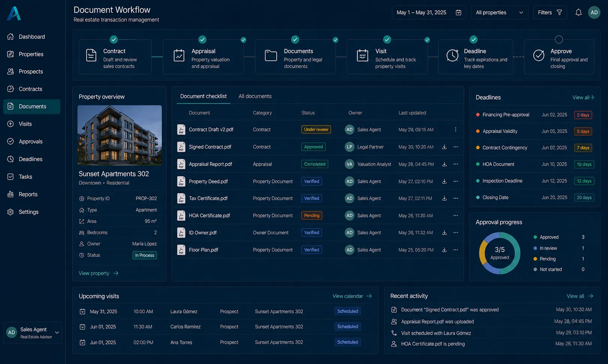Toggle the Contract step completed checkmark
The height and width of the screenshot is (364, 608).
[114, 39]
